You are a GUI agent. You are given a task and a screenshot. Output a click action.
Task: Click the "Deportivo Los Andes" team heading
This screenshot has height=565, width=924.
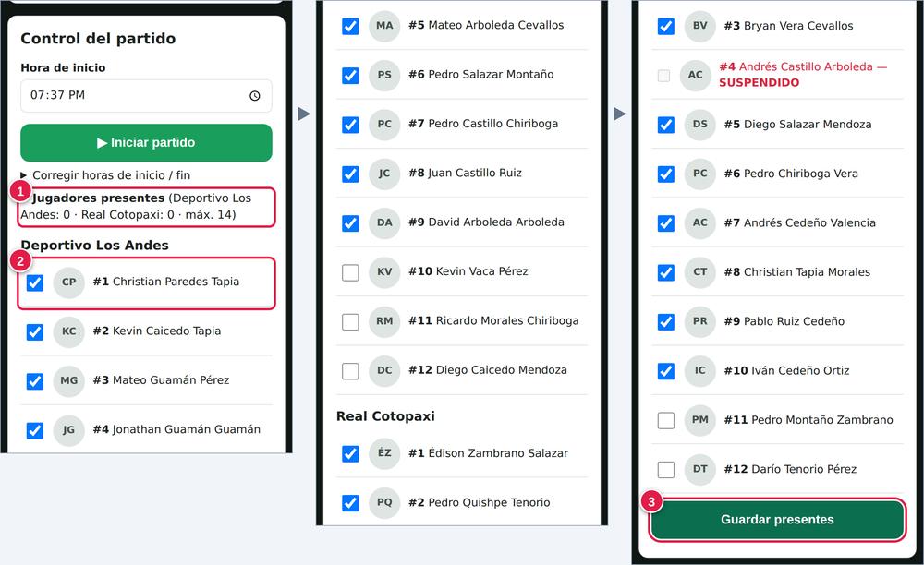click(x=95, y=246)
